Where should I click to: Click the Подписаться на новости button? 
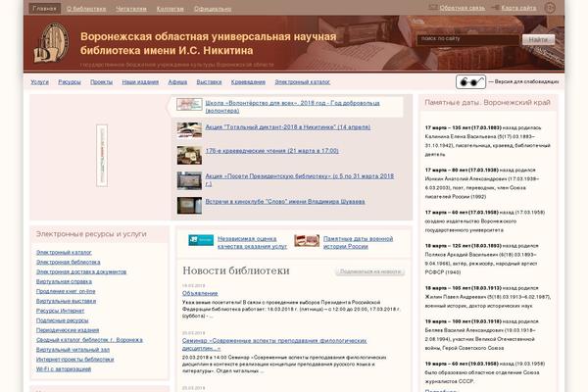[x=370, y=271]
